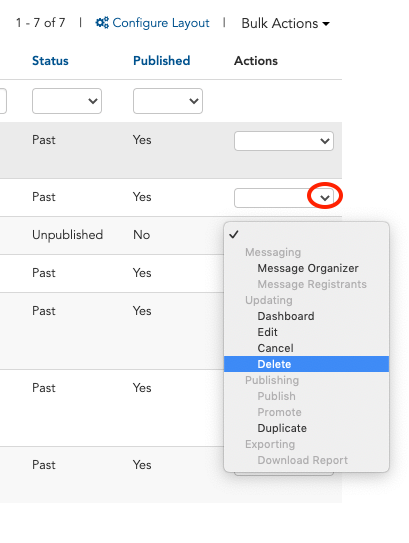Click the Bulk Actions caret arrow
Image resolution: width=409 pixels, height=543 pixels.
tap(326, 24)
